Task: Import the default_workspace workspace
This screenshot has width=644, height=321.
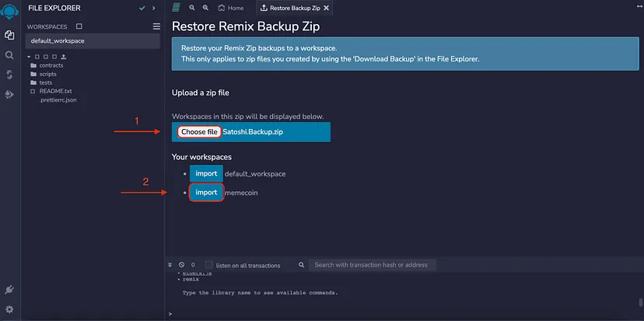Action: click(206, 173)
